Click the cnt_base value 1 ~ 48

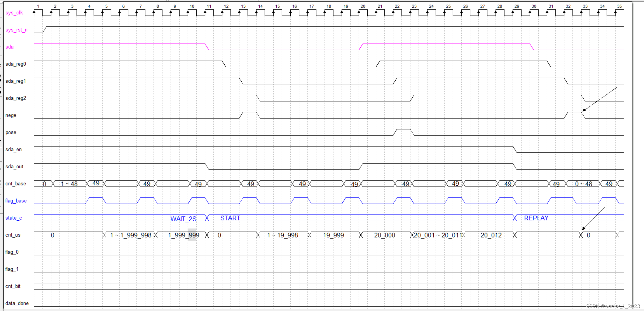[x=69, y=184]
